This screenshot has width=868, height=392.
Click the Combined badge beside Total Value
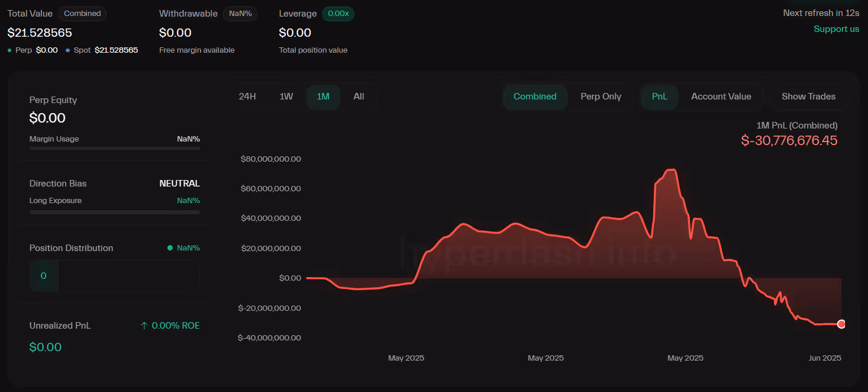point(82,13)
